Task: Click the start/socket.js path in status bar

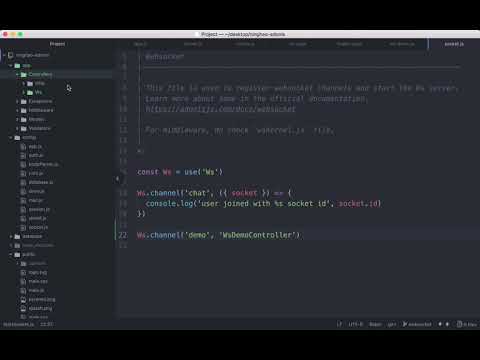Action: [x=18, y=324]
